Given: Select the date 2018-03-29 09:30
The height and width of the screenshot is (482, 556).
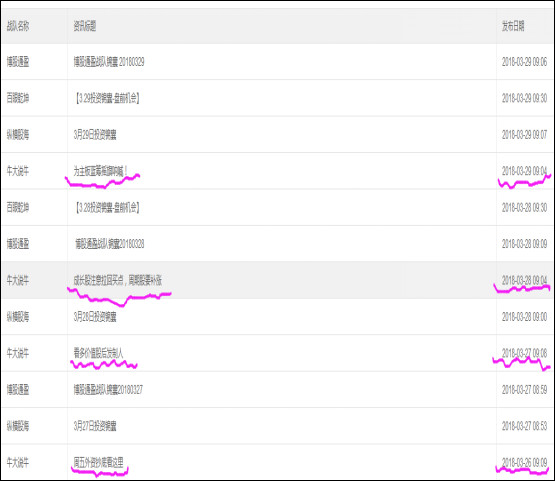Looking at the screenshot, I should point(524,98).
